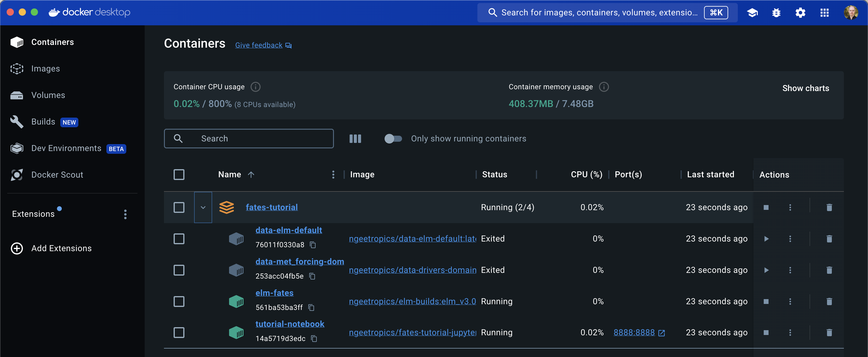
Task: Sort by Last started column header
Action: 710,174
